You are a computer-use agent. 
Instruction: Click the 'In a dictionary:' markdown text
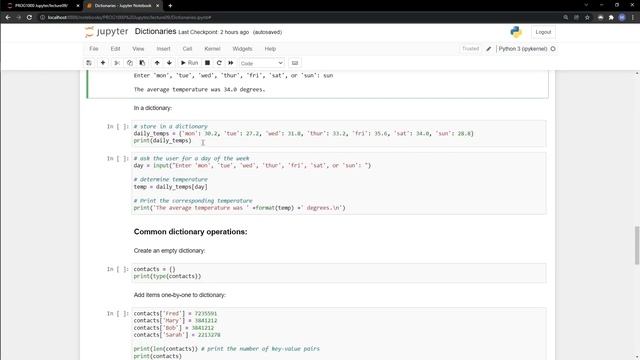tap(153, 108)
